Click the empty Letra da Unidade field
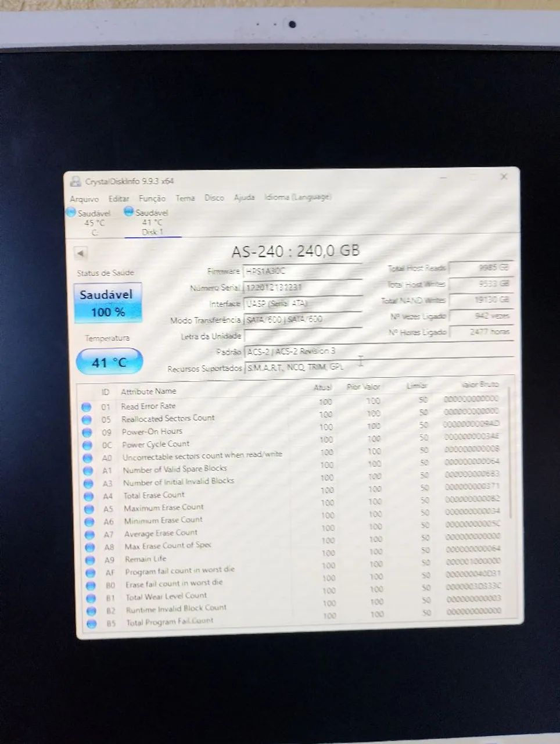The height and width of the screenshot is (744, 560). 303,335
